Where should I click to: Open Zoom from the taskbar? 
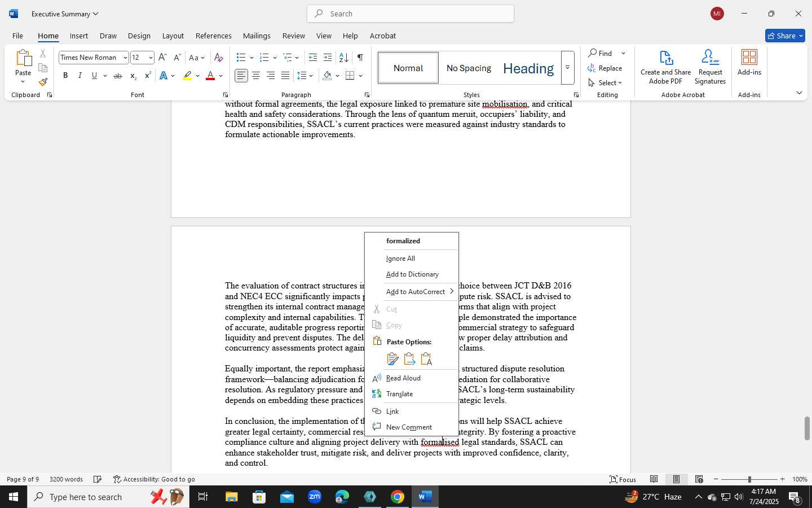tap(315, 497)
